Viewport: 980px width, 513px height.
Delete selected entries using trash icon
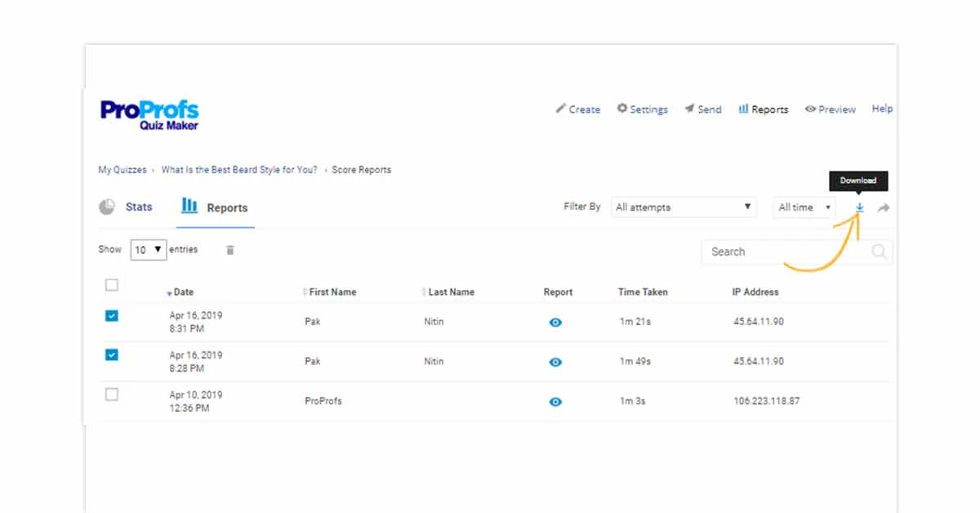(x=229, y=250)
